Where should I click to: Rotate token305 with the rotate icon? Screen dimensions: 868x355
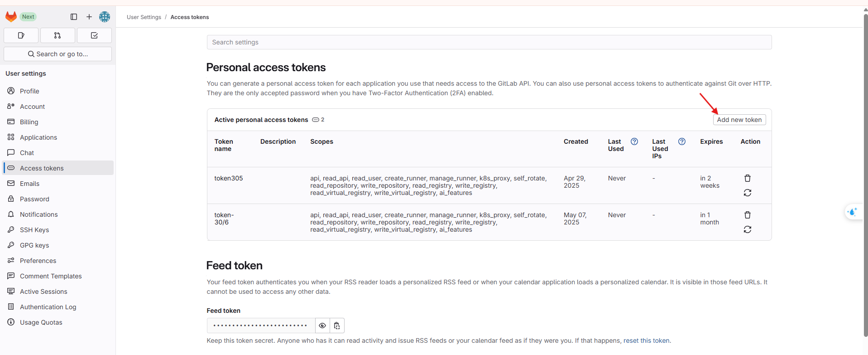coord(748,193)
